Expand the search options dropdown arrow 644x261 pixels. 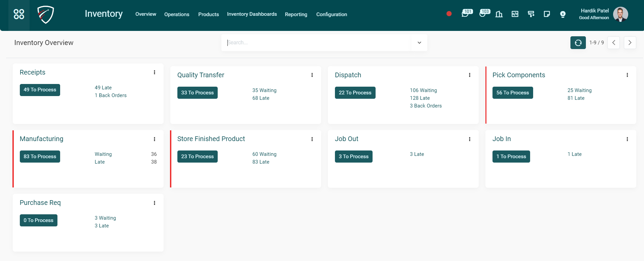point(419,43)
